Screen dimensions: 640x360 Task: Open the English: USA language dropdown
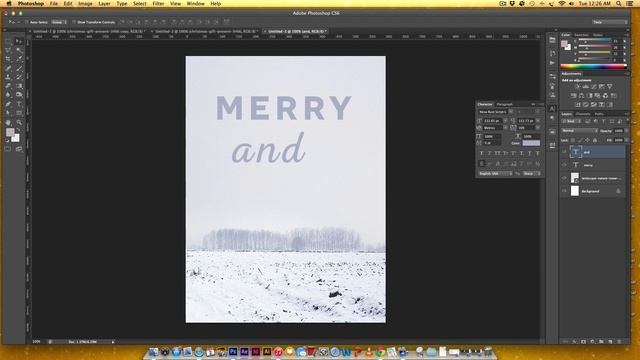click(x=495, y=173)
